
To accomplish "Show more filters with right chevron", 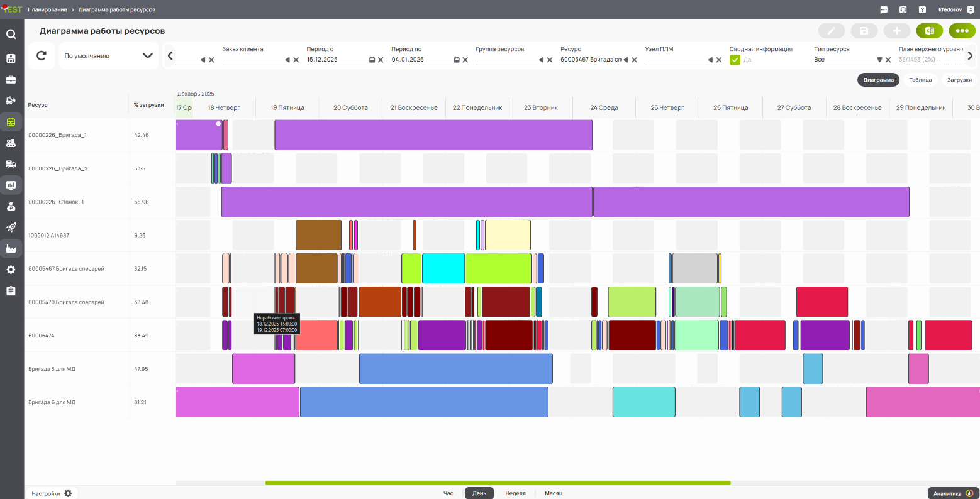I will (970, 55).
